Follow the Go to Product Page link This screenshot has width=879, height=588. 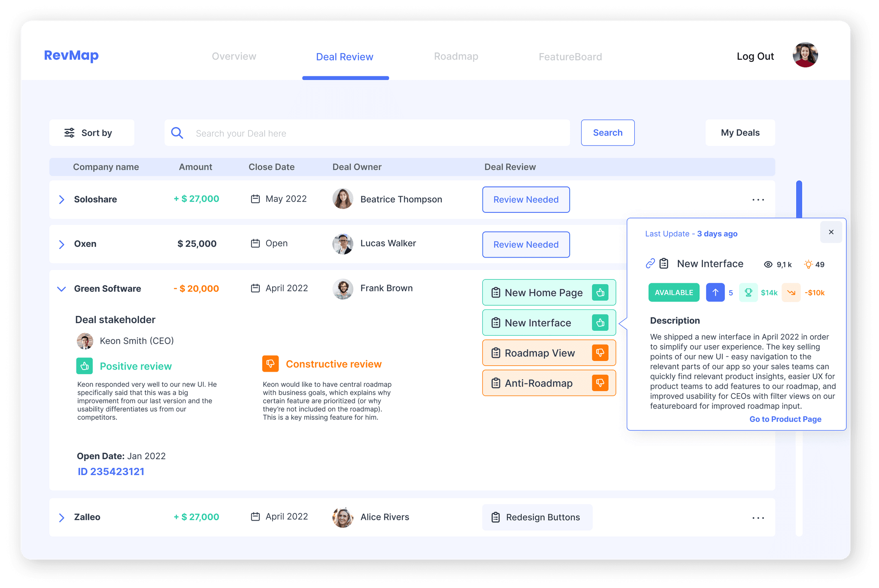click(785, 419)
